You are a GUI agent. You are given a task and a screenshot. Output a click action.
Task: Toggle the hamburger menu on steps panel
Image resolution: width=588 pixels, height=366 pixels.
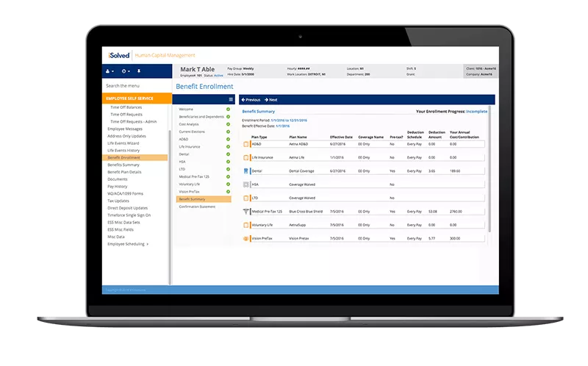(x=231, y=99)
